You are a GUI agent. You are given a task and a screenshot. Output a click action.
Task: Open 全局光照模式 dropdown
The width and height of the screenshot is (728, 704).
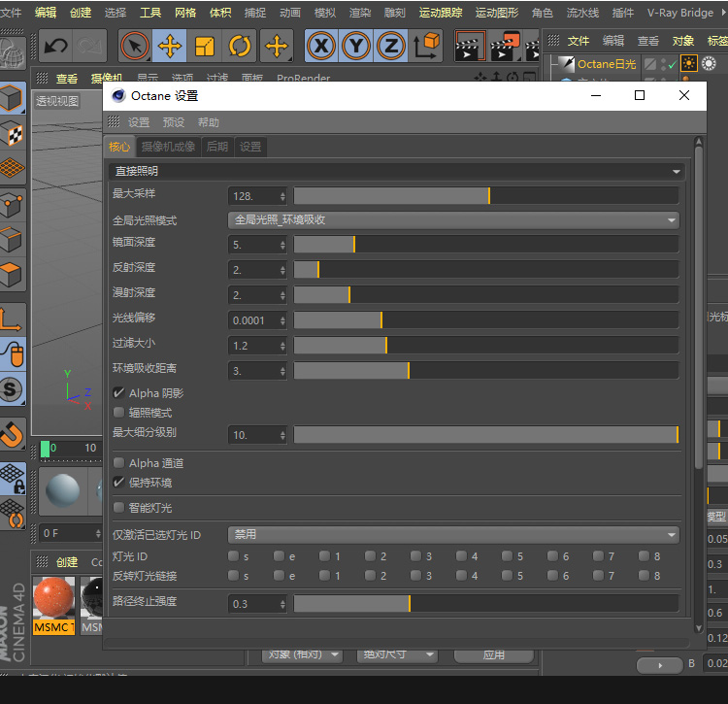coord(453,220)
